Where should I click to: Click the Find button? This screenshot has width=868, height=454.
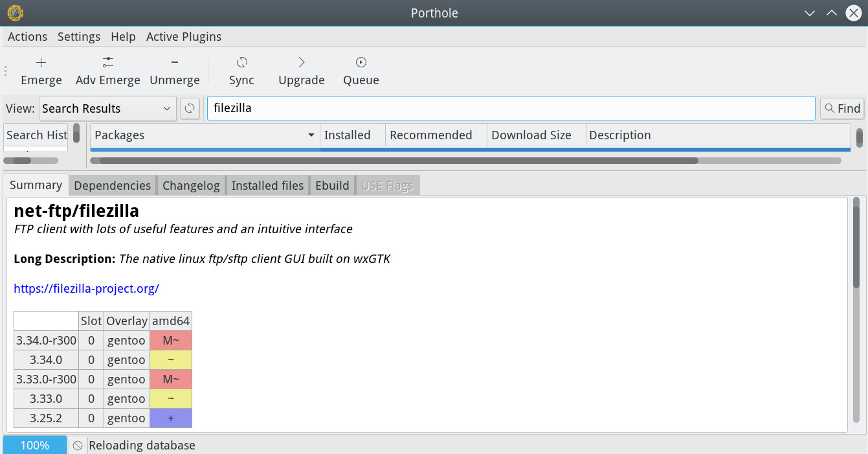point(842,108)
